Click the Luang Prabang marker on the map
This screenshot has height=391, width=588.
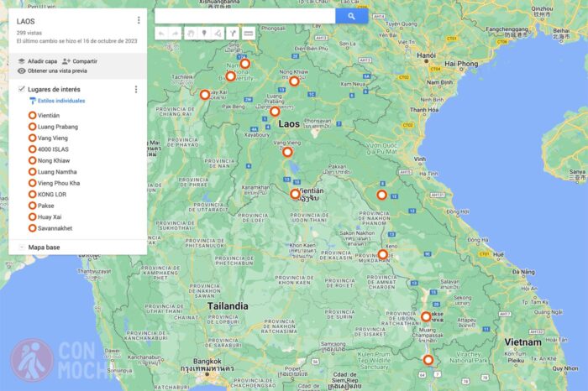275,112
